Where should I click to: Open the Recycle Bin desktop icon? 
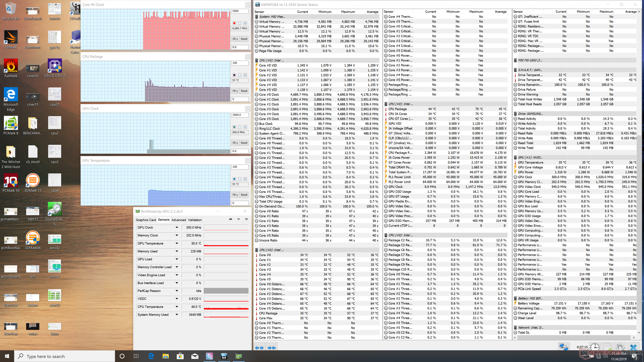11,11
